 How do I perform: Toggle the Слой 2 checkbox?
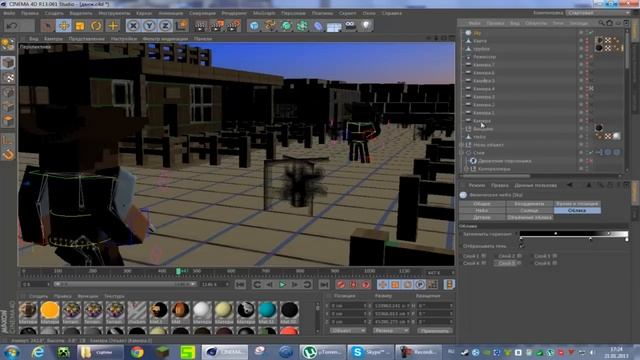520,256
